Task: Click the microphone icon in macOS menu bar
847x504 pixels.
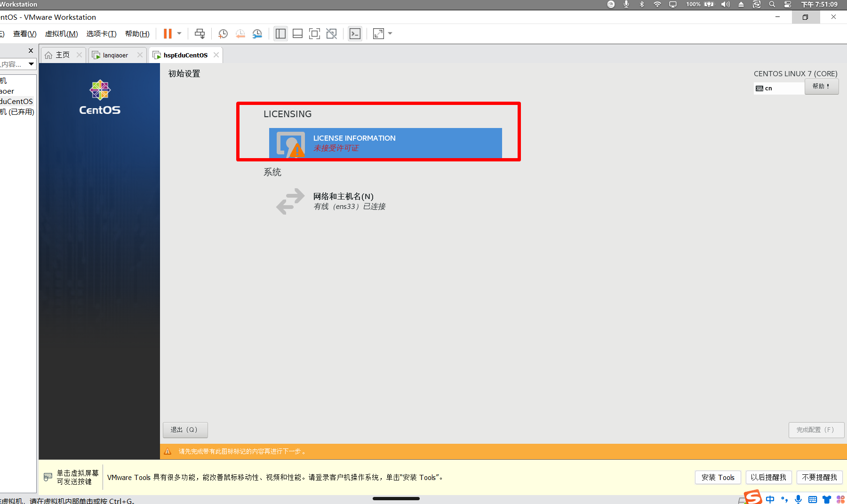Action: point(626,4)
